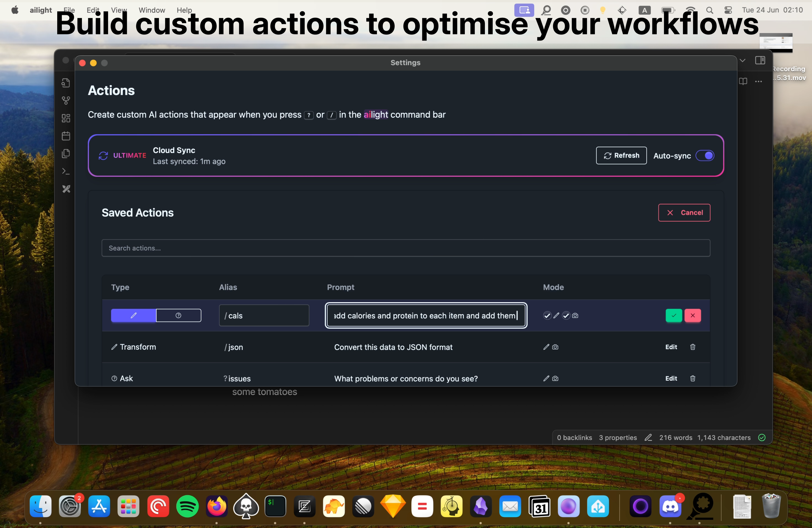Screen dimensions: 812x528
Task: Open Spotify from the Dock
Action: click(187, 506)
